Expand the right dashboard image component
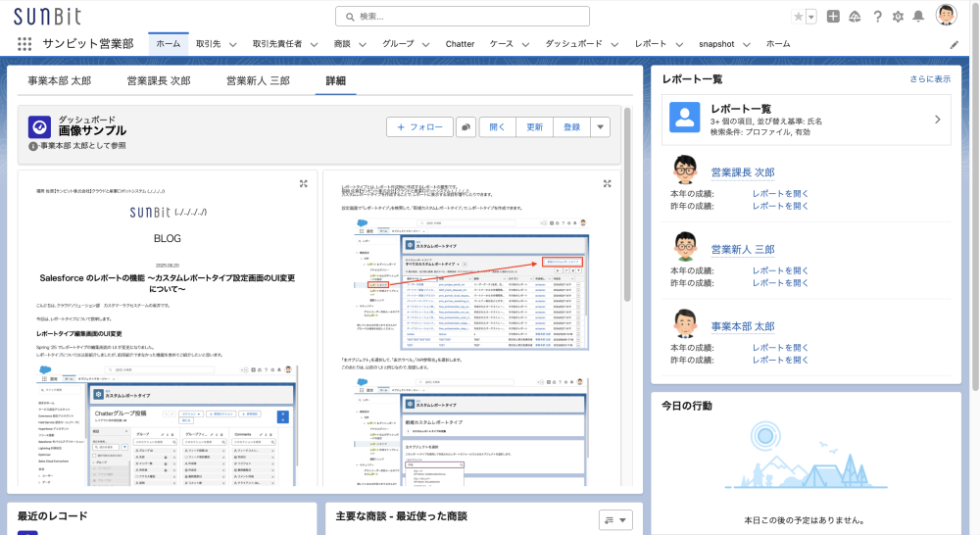This screenshot has width=980, height=535. (x=607, y=183)
